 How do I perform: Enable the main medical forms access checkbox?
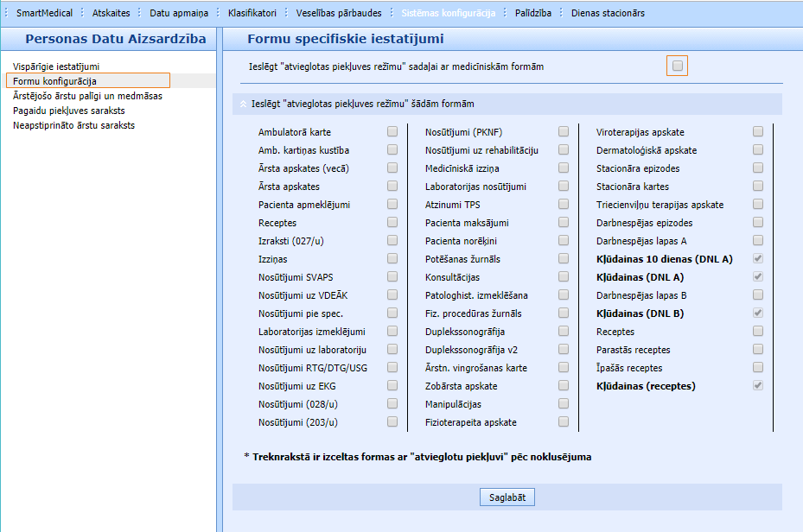[678, 66]
